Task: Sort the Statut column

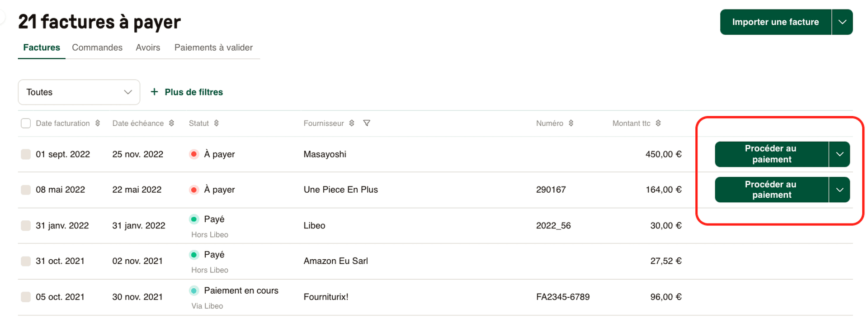Action: [217, 123]
